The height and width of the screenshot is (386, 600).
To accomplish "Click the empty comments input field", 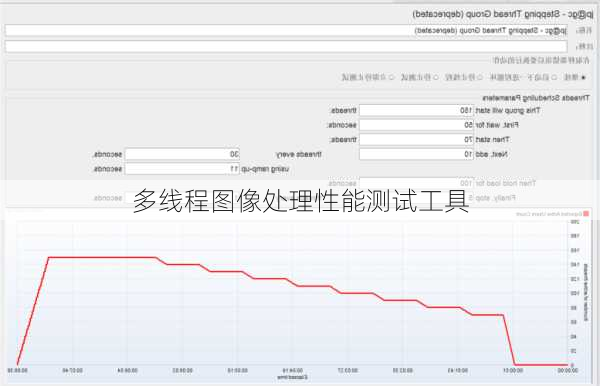I will pyautogui.click(x=286, y=46).
